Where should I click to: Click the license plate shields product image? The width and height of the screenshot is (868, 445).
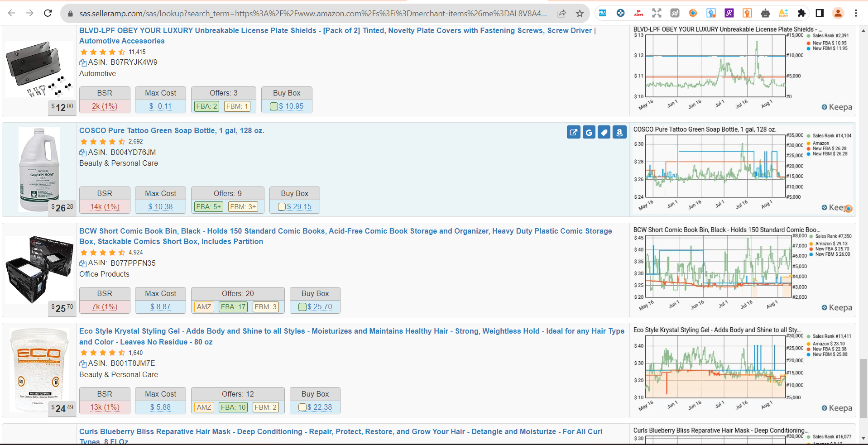pyautogui.click(x=39, y=69)
